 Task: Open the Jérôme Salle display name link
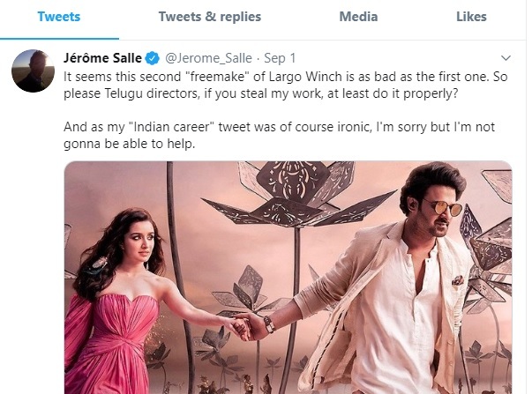point(102,58)
